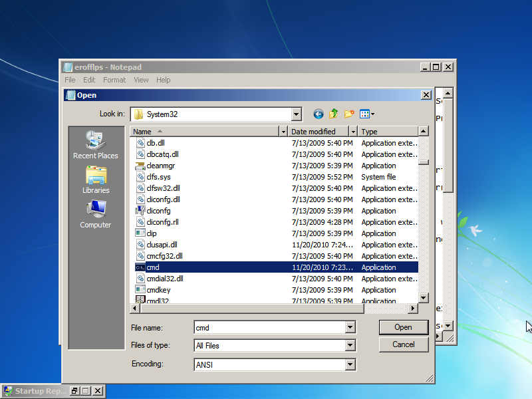Select the clb.dll file icon

tap(140, 143)
